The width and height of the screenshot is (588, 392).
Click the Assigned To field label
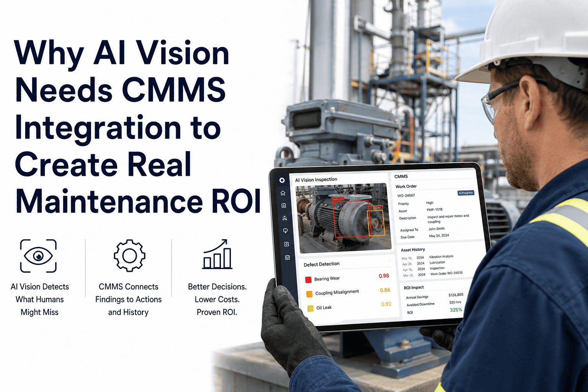(x=409, y=230)
